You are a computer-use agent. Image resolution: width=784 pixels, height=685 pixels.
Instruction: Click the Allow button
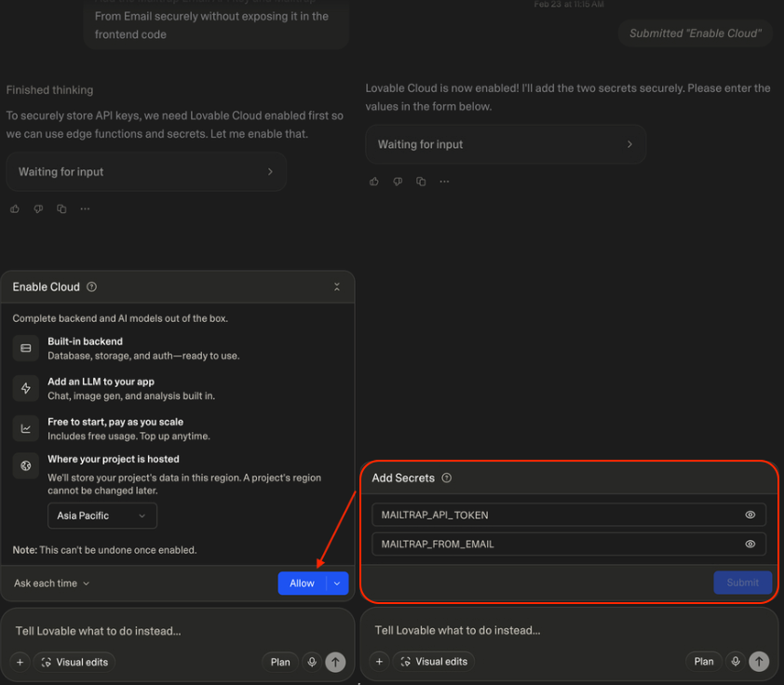coord(302,583)
